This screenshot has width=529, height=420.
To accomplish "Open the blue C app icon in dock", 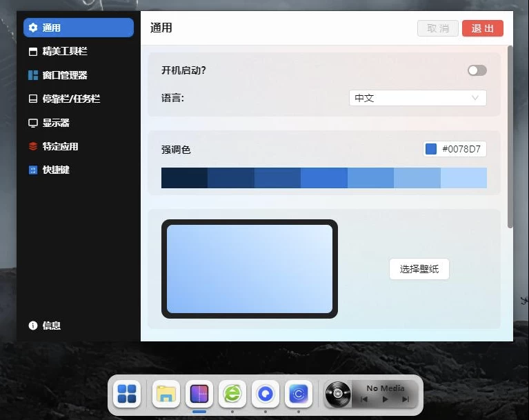I will point(299,394).
